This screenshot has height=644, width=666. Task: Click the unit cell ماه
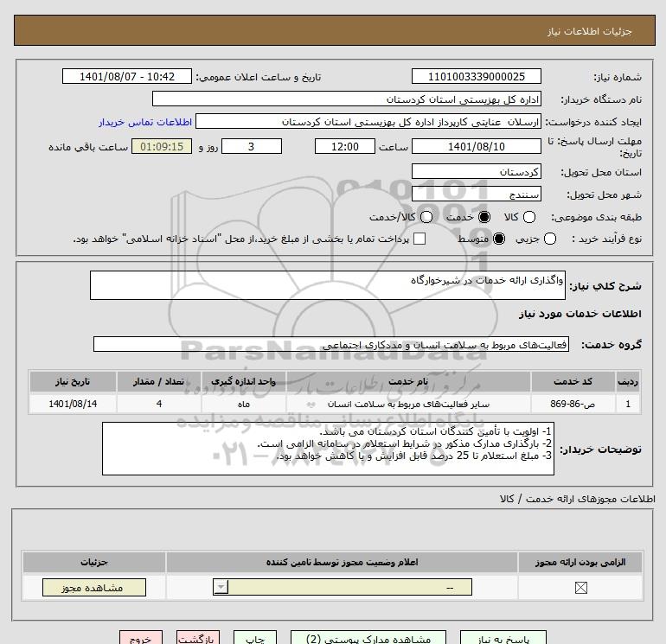coord(243,404)
